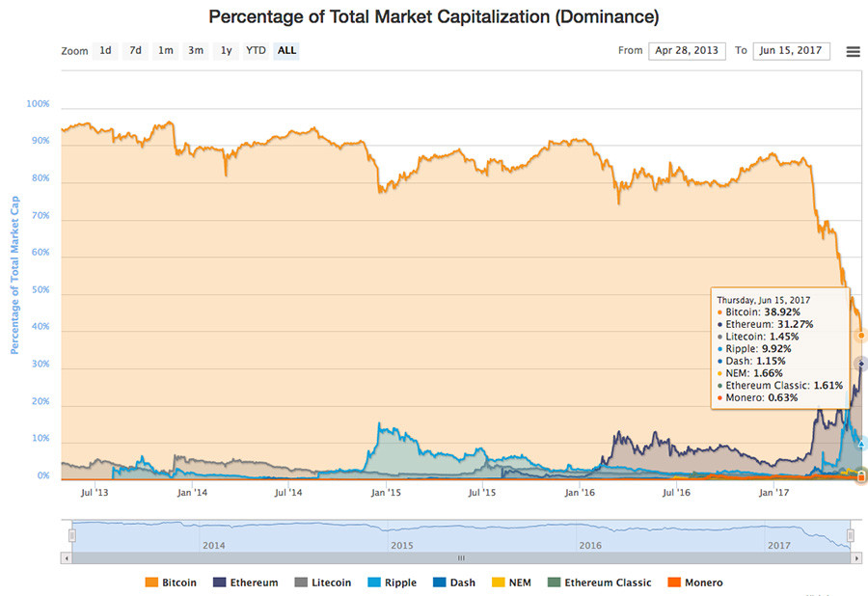Select the ALL zoom option
The width and height of the screenshot is (868, 596).
click(286, 51)
